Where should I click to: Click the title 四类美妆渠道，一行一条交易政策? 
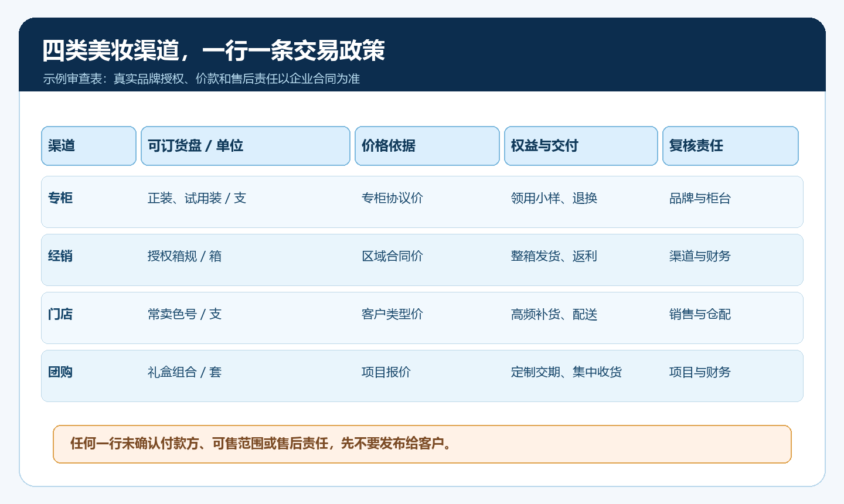214,51
